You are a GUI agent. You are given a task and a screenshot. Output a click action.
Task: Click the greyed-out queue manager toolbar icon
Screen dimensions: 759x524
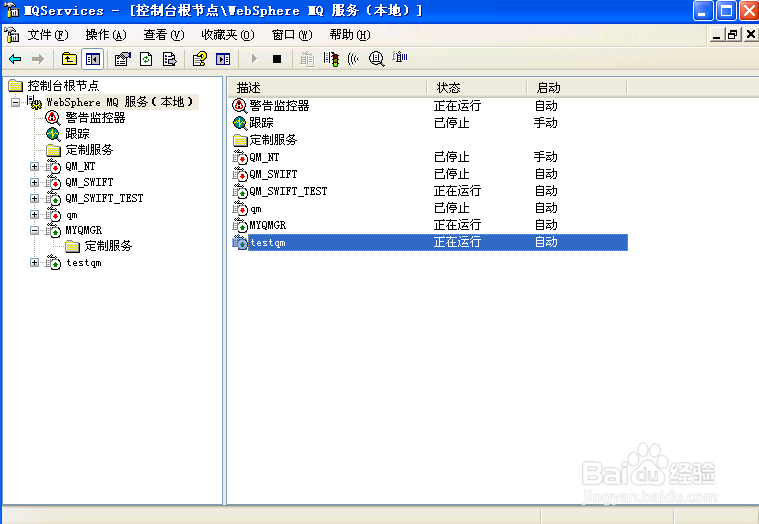point(307,59)
